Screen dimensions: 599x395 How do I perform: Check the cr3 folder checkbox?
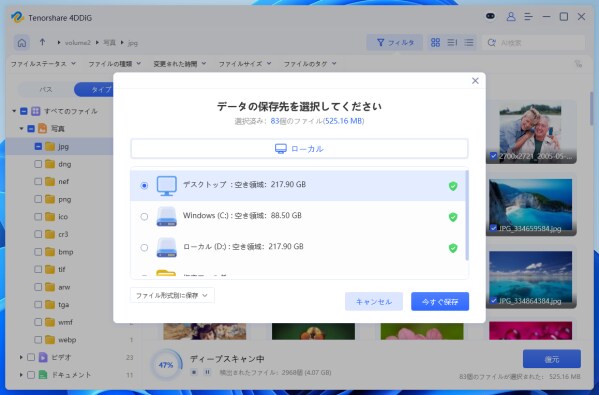tap(38, 234)
